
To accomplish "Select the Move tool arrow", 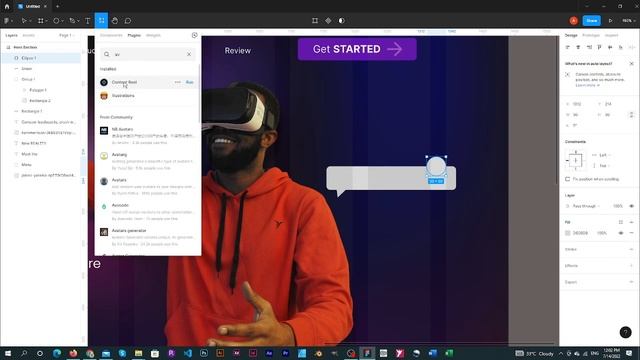I will [x=24, y=20].
